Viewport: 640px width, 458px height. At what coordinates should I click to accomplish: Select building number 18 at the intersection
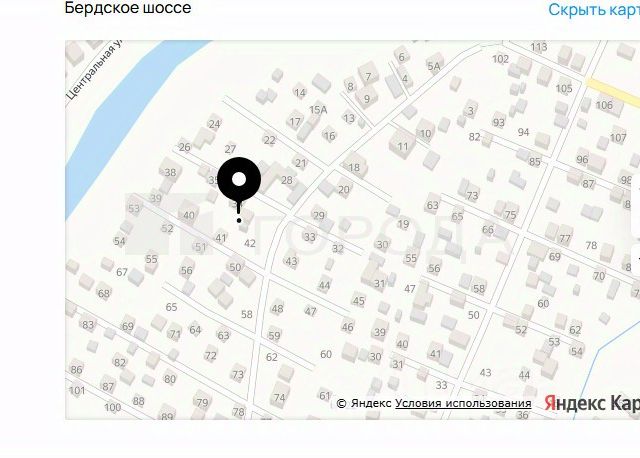click(x=354, y=167)
